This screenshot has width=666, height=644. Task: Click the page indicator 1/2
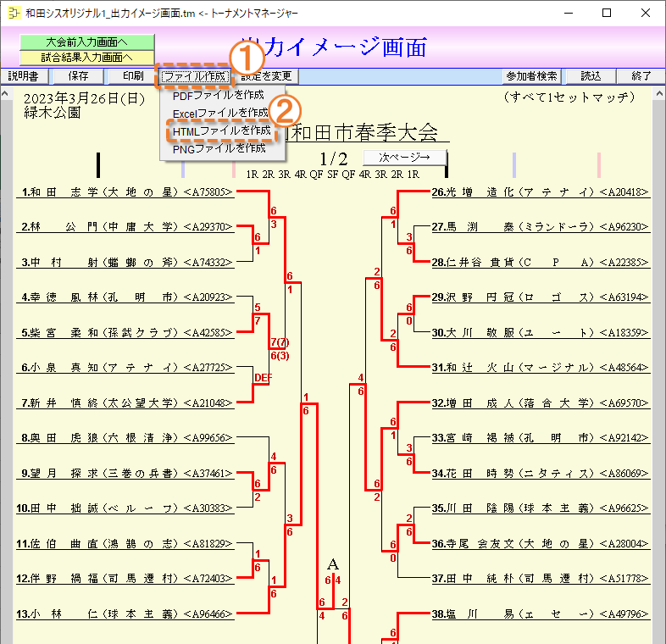334,158
